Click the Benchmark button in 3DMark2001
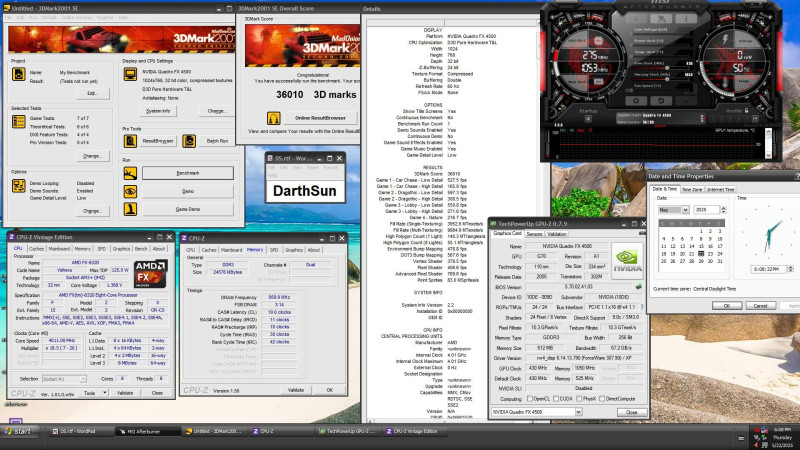 [188, 173]
